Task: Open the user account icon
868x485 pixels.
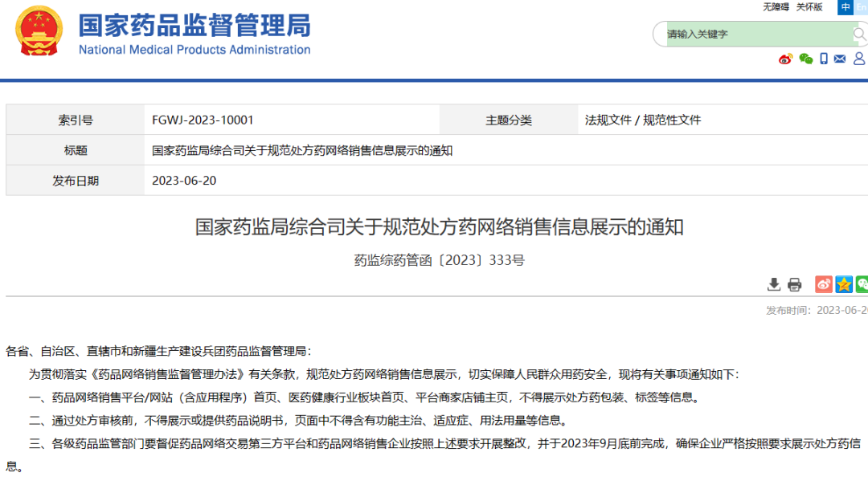Action: tap(859, 59)
